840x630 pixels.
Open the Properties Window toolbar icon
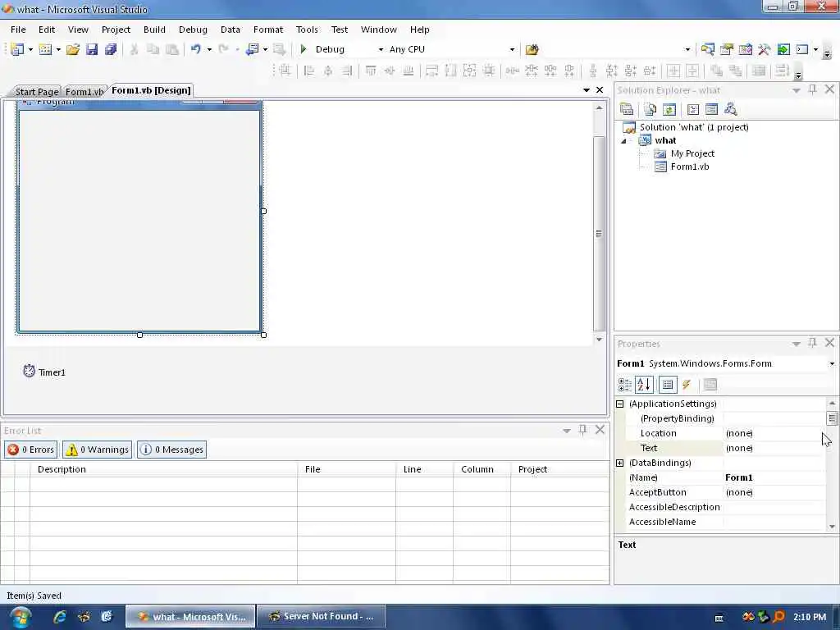tap(727, 49)
